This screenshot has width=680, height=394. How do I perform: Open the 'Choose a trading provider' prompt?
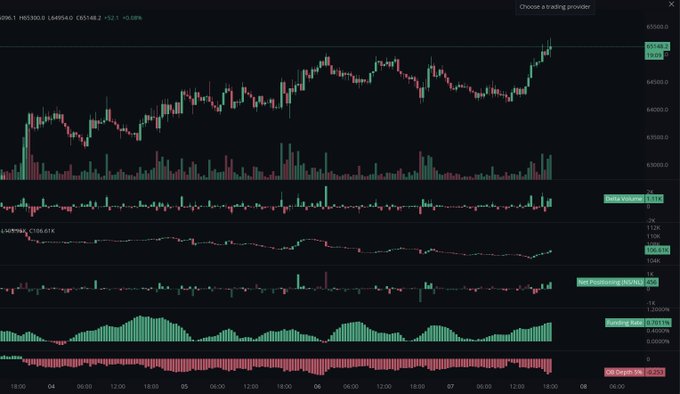[x=555, y=7]
